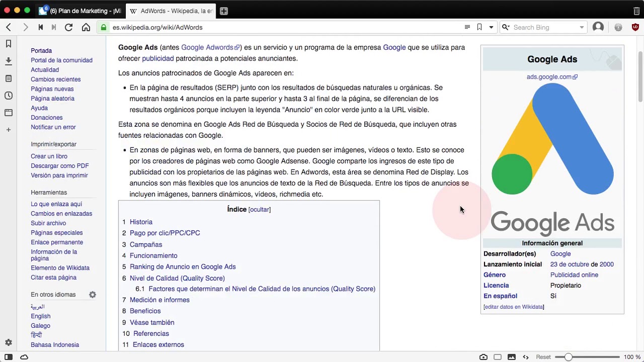This screenshot has width=644, height=362.
Task: Go to the home page
Action: [x=86, y=27]
